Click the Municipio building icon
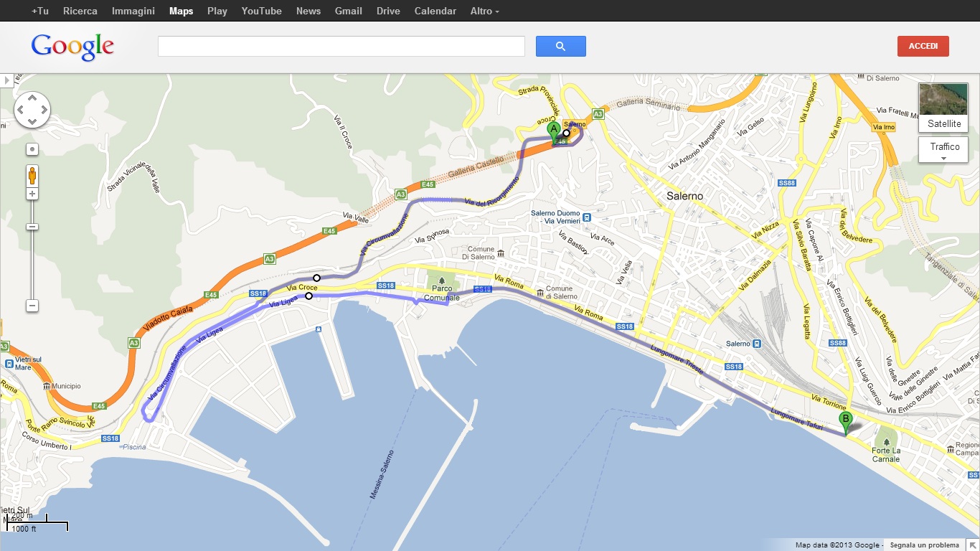980x551 pixels. pyautogui.click(x=47, y=386)
